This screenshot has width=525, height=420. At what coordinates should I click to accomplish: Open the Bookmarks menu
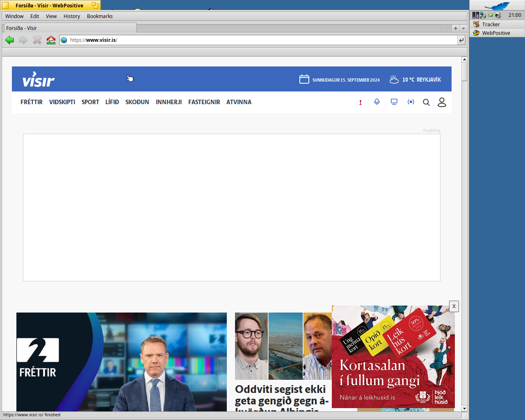coord(100,16)
